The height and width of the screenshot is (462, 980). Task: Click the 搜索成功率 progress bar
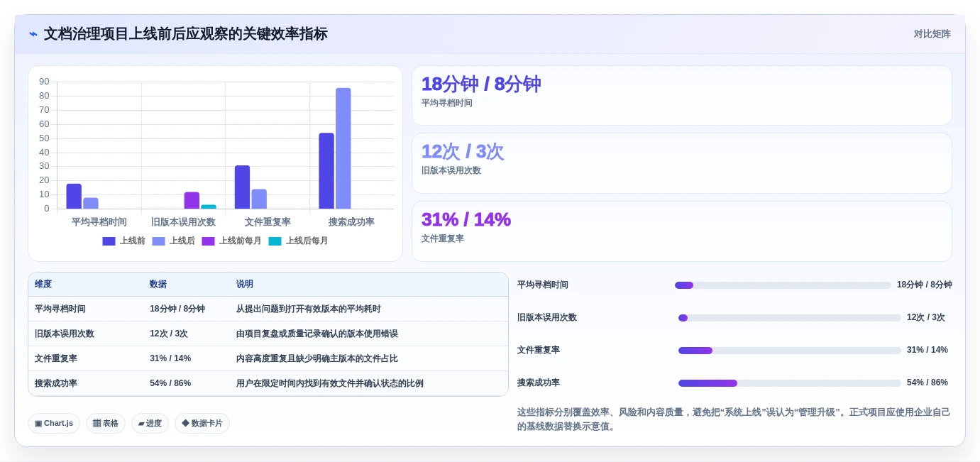790,383
